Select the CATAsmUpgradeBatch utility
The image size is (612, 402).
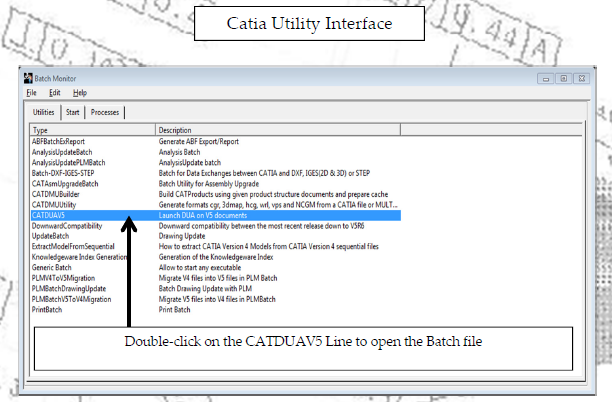pyautogui.click(x=215, y=184)
